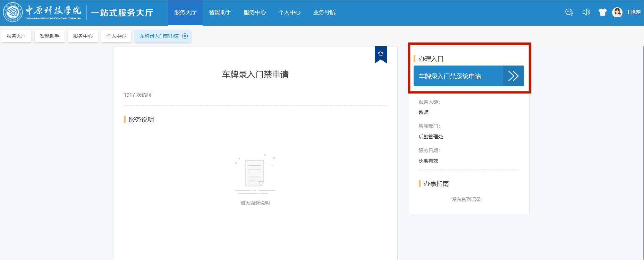Open 个人中心 in top navigation

coord(289,12)
